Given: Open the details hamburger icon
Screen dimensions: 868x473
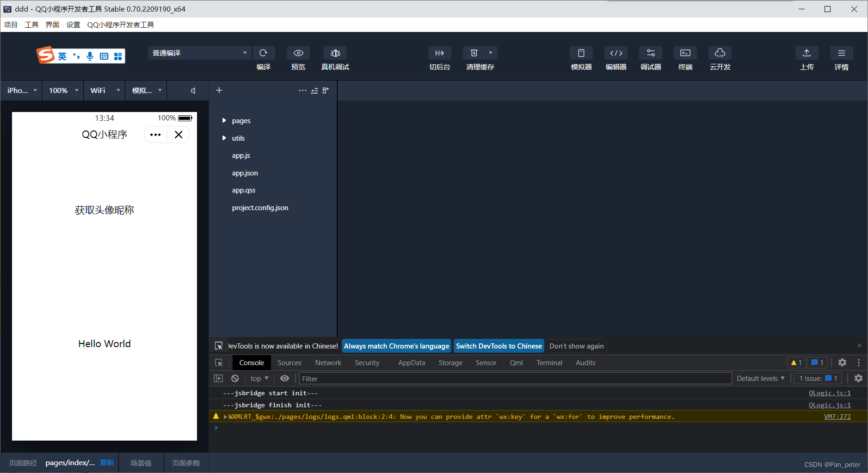Looking at the screenshot, I should pos(841,53).
